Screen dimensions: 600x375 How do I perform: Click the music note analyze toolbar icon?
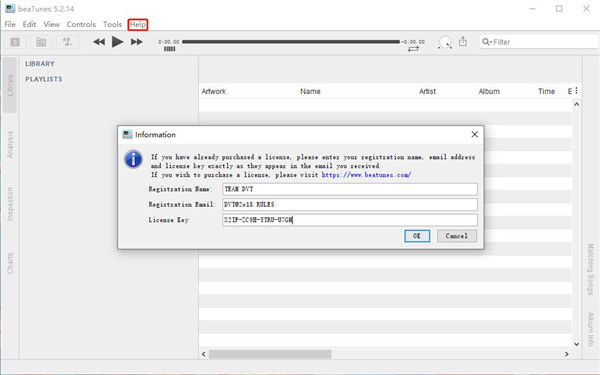[67, 42]
